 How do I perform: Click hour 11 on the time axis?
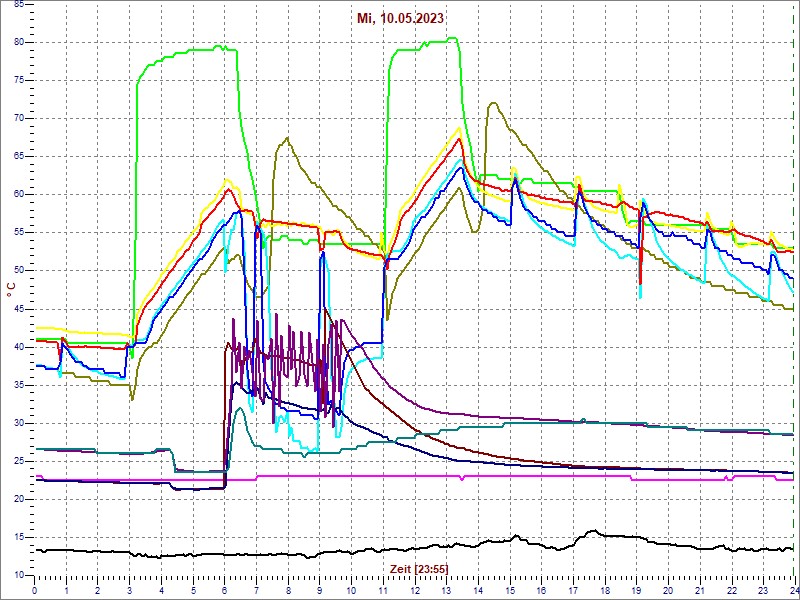[x=383, y=590]
